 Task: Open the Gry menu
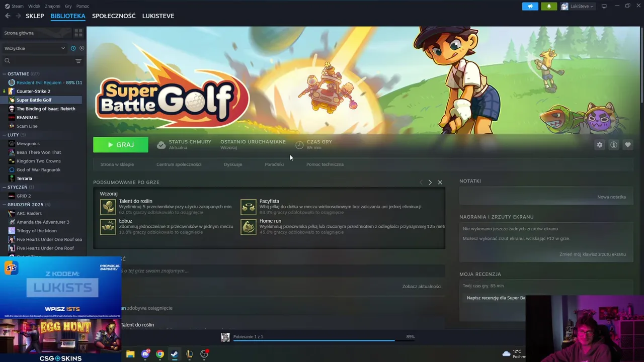68,6
